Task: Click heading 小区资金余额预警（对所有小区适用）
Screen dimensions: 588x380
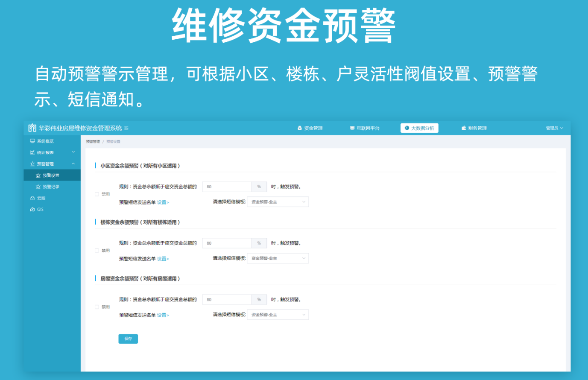Action: [x=140, y=166]
